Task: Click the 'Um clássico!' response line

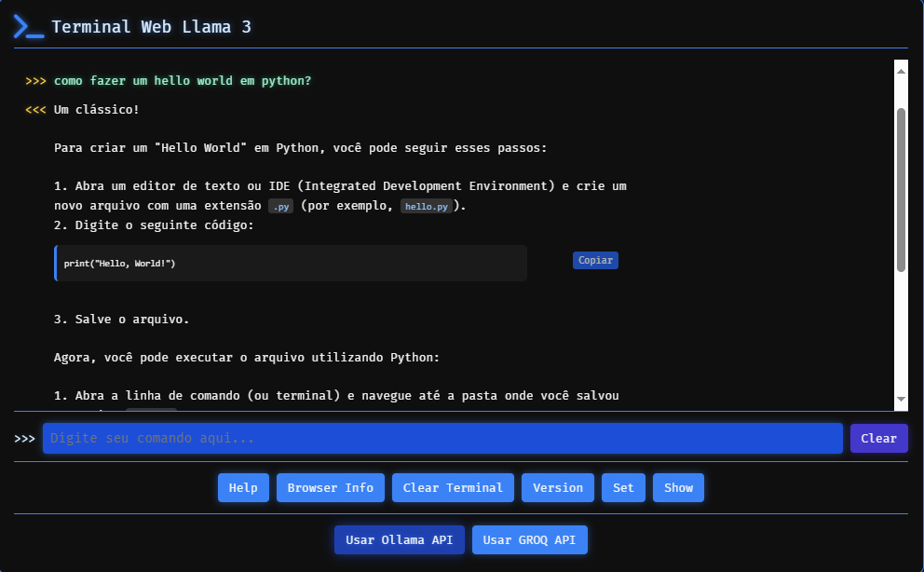Action: click(97, 110)
